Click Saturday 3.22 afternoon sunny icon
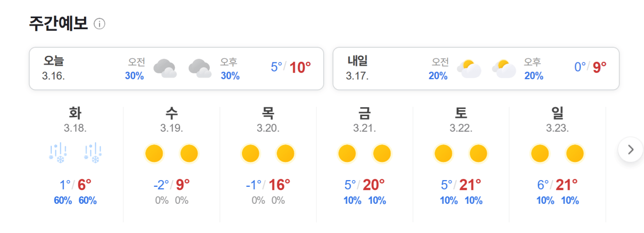The width and height of the screenshot is (644, 233). tap(478, 153)
